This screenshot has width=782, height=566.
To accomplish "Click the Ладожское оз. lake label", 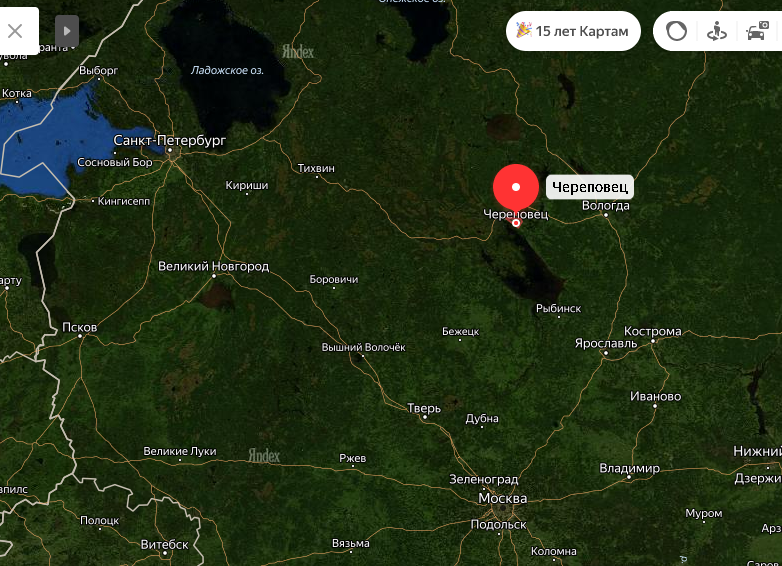I will click(227, 70).
